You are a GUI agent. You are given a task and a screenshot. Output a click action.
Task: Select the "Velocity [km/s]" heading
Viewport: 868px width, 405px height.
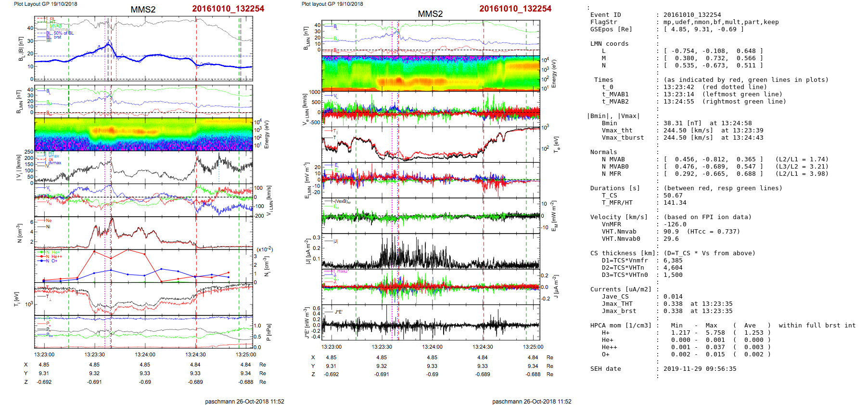tap(619, 217)
